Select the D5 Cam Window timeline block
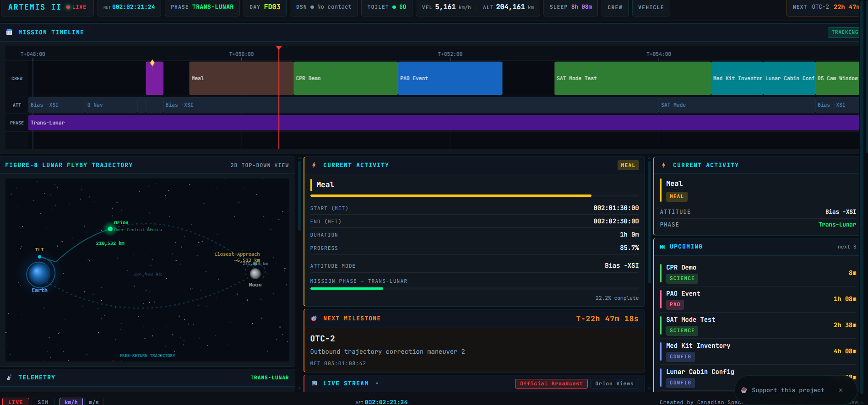Viewport: 868px width, 405px height. point(837,78)
